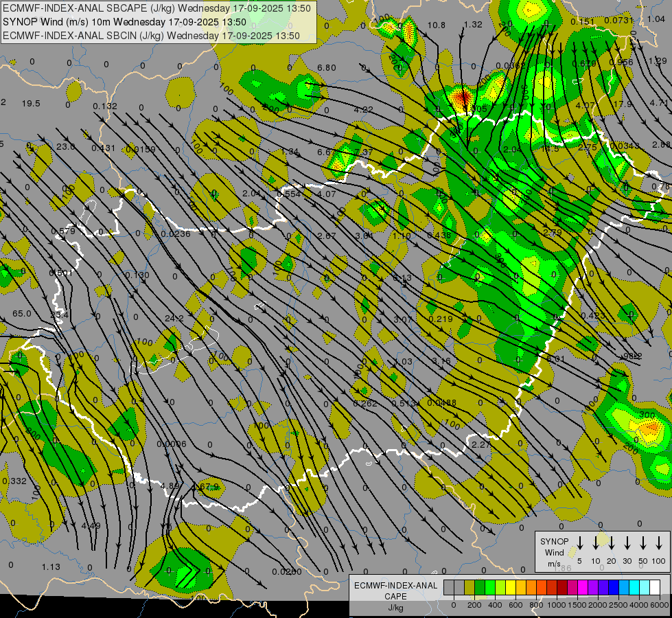The height and width of the screenshot is (618, 672).
Task: Click the map value '0.0200'
Action: 287,572
